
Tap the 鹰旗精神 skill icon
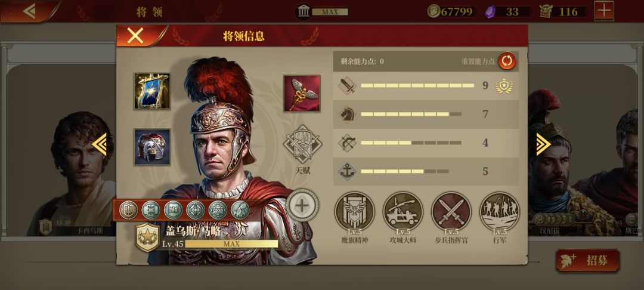click(354, 212)
